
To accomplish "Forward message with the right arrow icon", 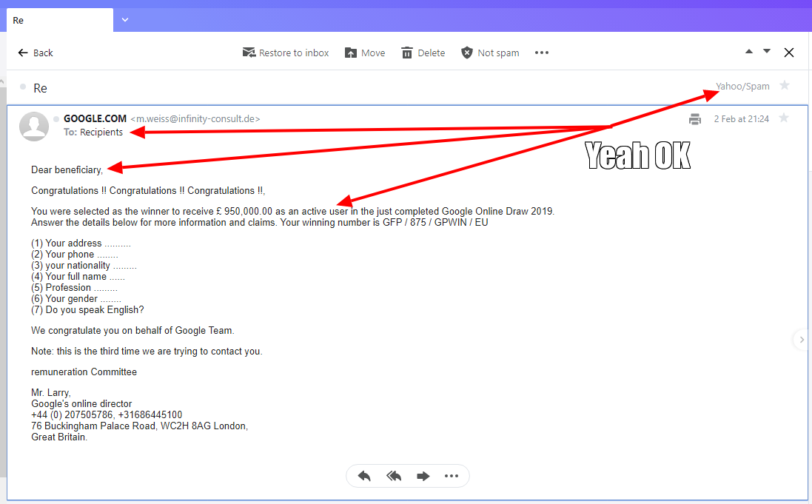I will 423,476.
